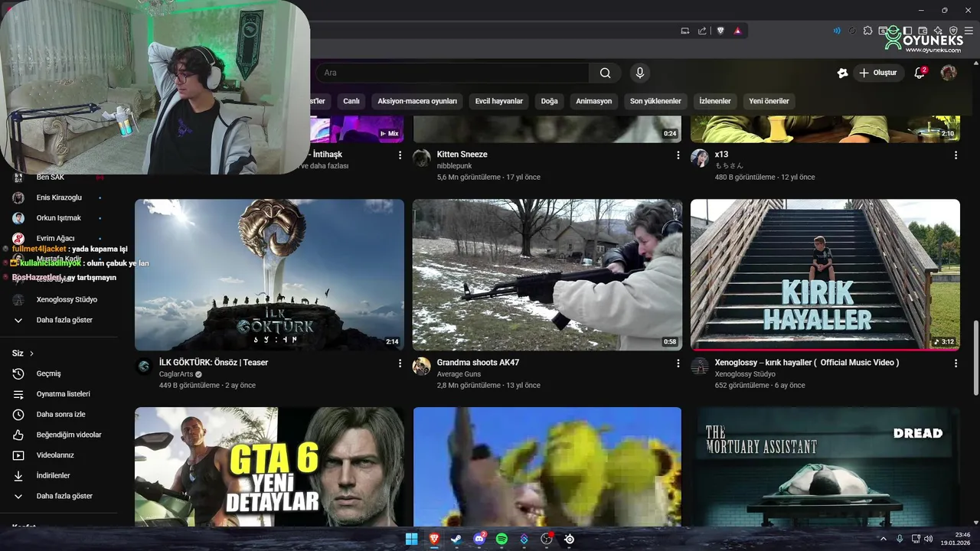Click the share page icon in address bar
980x551 pixels.
[x=702, y=31]
